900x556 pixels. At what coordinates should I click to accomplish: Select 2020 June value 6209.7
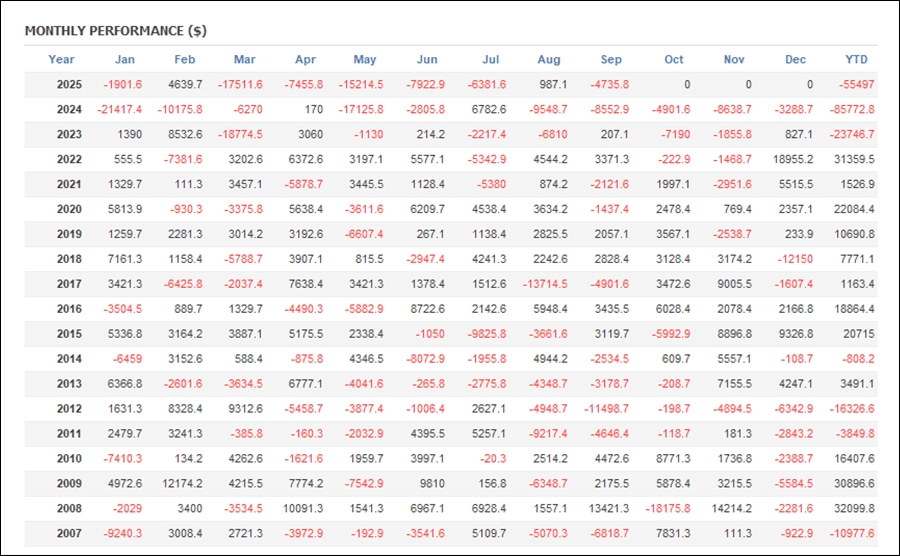pyautogui.click(x=428, y=209)
